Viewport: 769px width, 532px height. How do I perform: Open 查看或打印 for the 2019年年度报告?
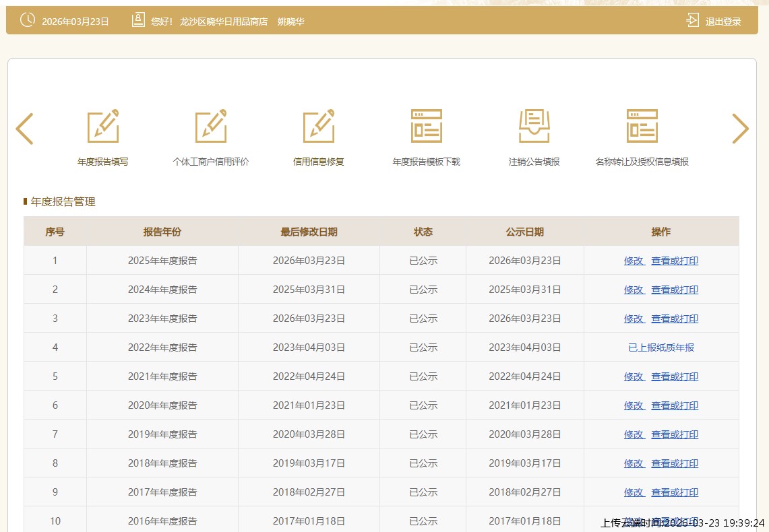point(674,434)
